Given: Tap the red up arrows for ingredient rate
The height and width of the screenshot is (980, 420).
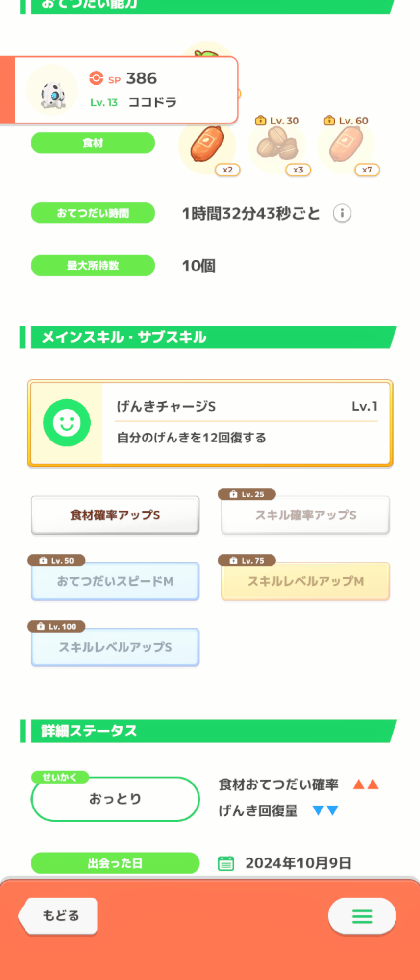Looking at the screenshot, I should [366, 784].
